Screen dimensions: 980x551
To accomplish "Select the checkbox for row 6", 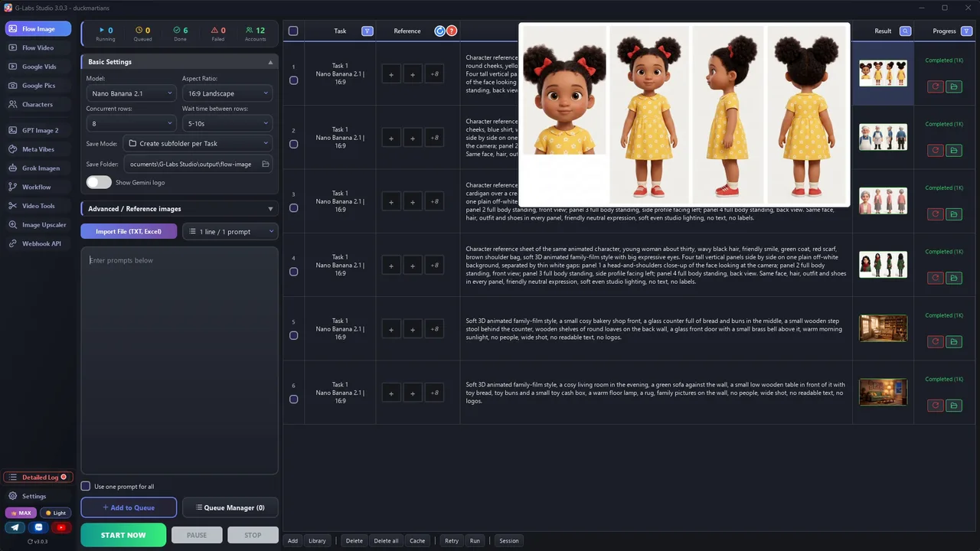I will [293, 399].
